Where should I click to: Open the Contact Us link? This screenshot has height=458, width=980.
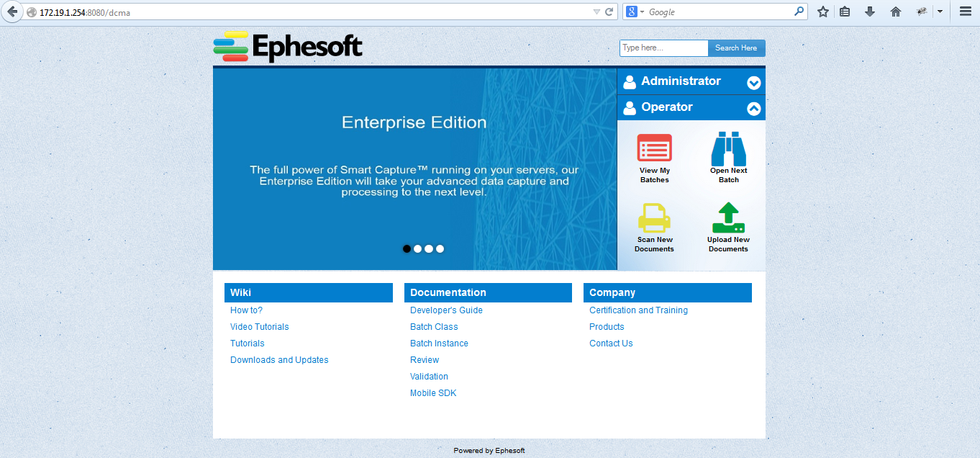coord(611,343)
